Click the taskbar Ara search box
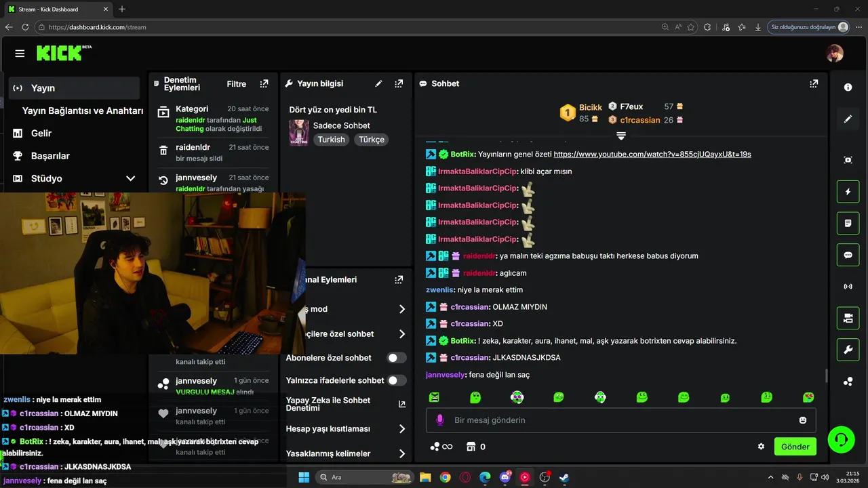Image resolution: width=868 pixels, height=488 pixels. click(x=365, y=477)
